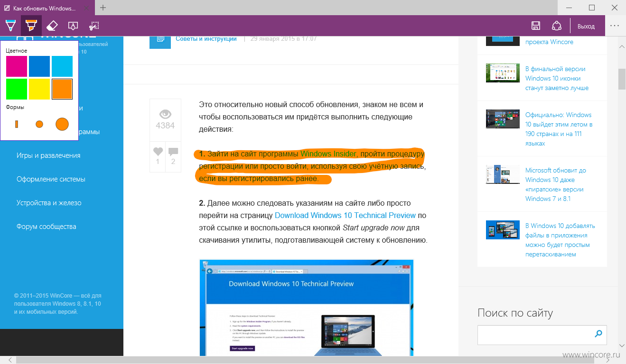Click the vertical scrollbar thumb

point(621,79)
